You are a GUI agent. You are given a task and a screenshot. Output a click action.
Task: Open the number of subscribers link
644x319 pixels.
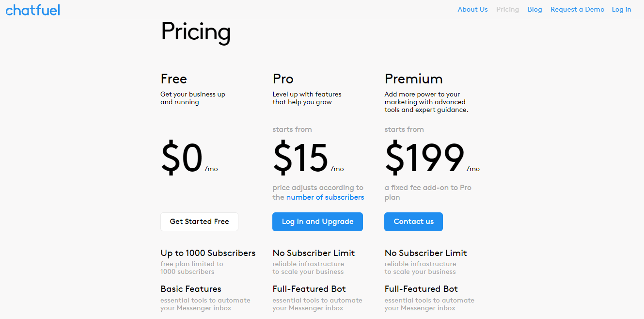tap(325, 197)
